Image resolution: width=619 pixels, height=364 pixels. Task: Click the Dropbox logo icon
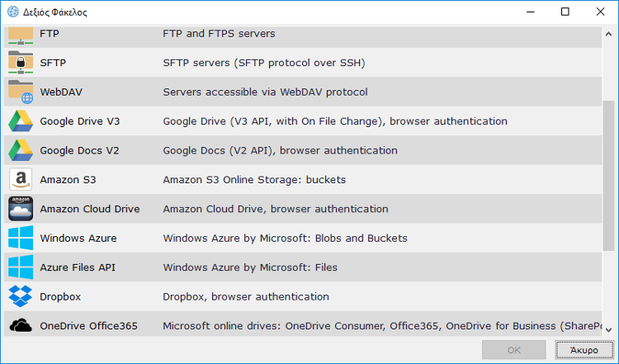click(x=21, y=296)
